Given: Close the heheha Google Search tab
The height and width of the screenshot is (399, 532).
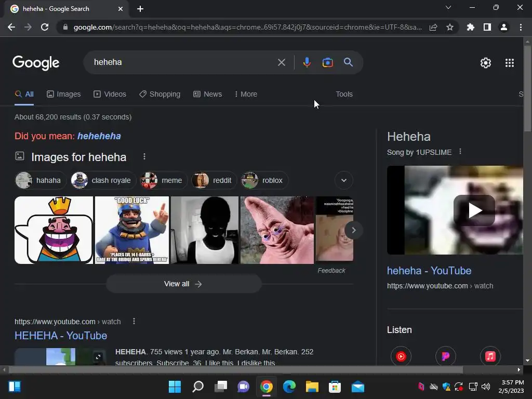Looking at the screenshot, I should (x=121, y=9).
